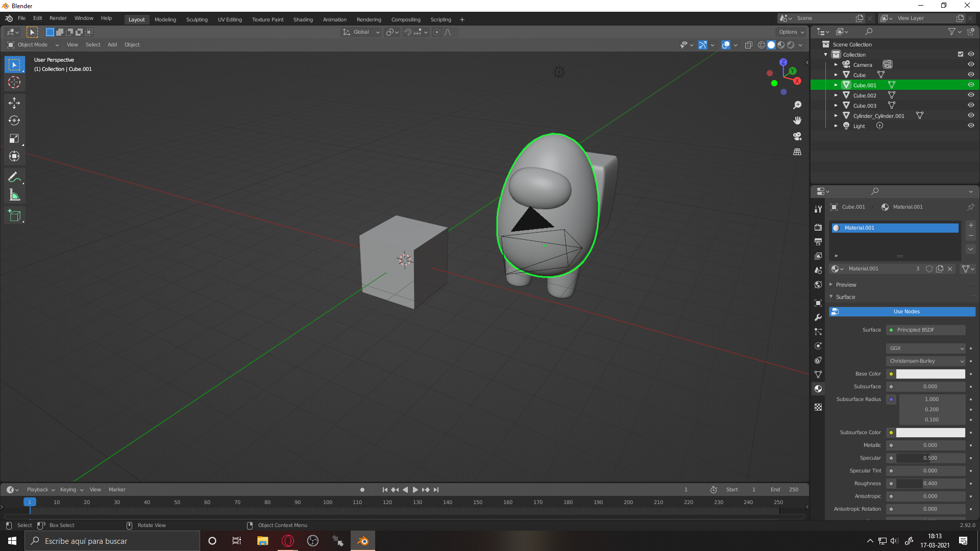
Task: Open the Render menu
Action: tap(58, 18)
